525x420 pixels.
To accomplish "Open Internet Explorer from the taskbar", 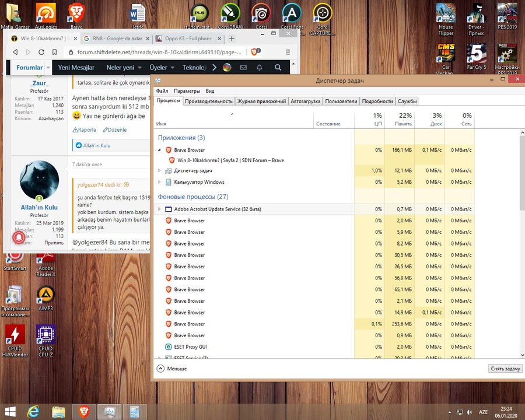I will [x=33, y=411].
